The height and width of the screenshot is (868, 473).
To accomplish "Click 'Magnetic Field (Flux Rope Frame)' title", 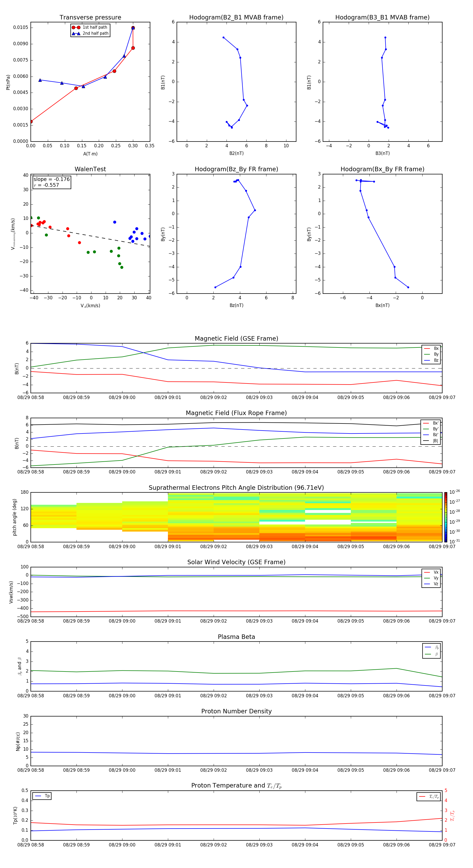I will 236,413.
